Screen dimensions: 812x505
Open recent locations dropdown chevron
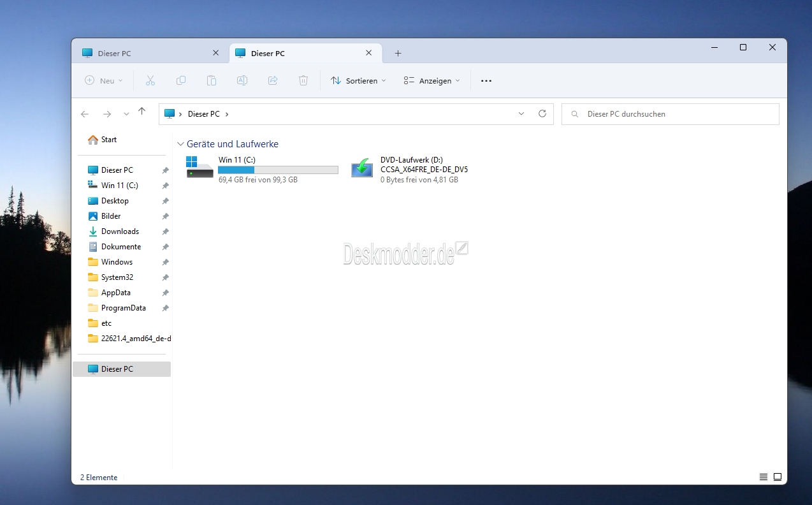pos(126,114)
